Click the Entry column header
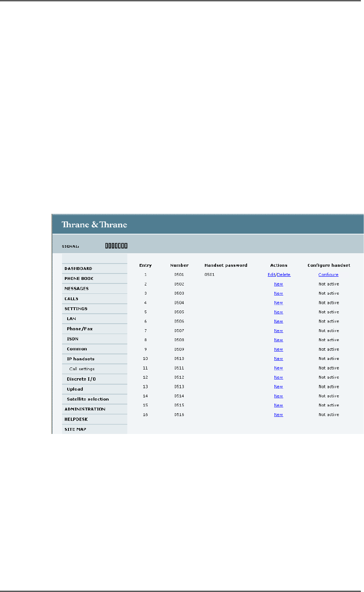Viewport: 364px width, 592px height. point(146,265)
